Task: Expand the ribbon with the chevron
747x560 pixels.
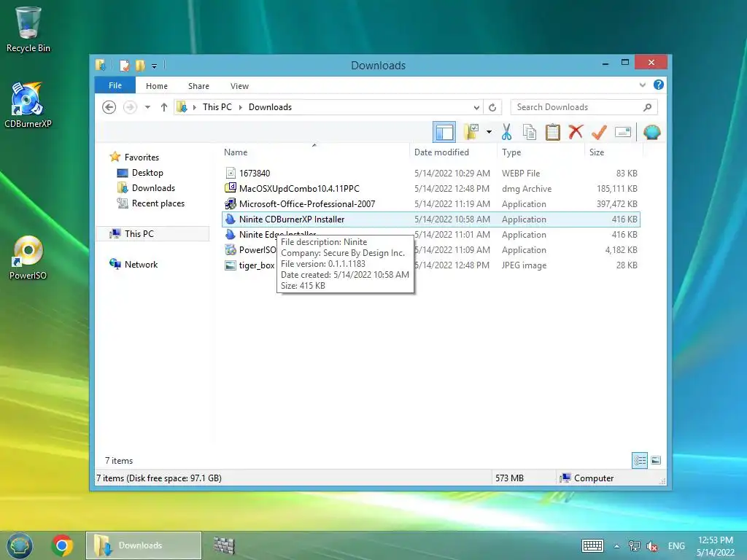Action: pos(642,85)
